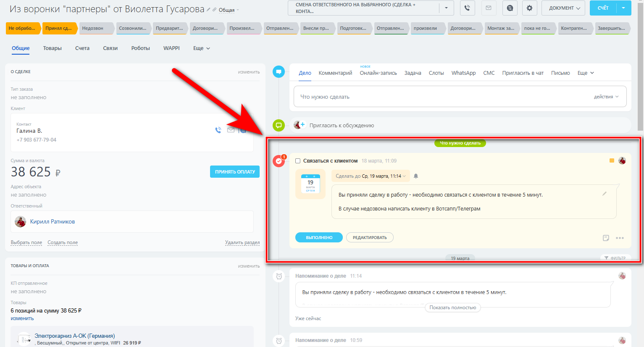Switch to the Товары tab
The width and height of the screenshot is (644, 347).
[x=52, y=48]
